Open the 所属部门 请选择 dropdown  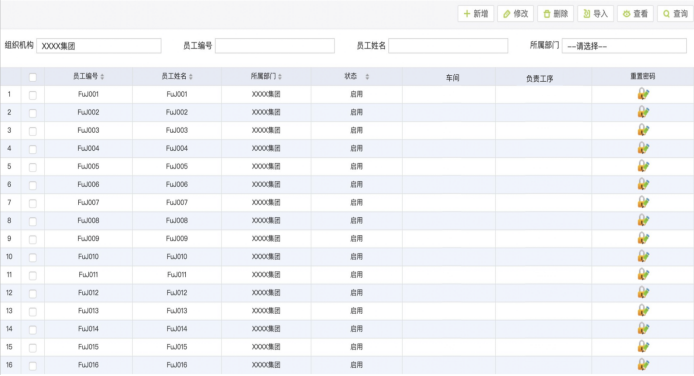(624, 46)
